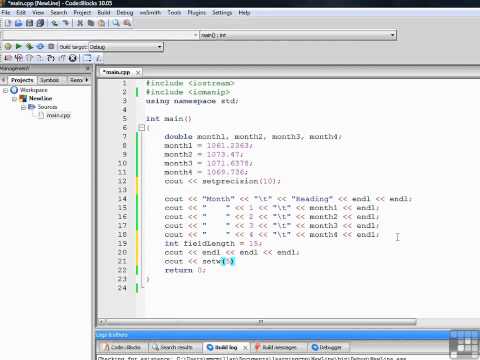This screenshot has width=480, height=360.
Task: Rebuild the project with blue icon
Action: (40, 46)
